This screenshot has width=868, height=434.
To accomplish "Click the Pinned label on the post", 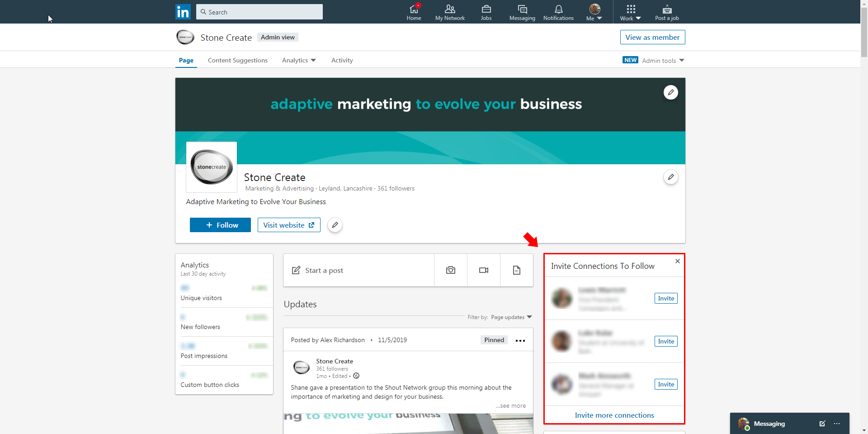I will coord(494,340).
